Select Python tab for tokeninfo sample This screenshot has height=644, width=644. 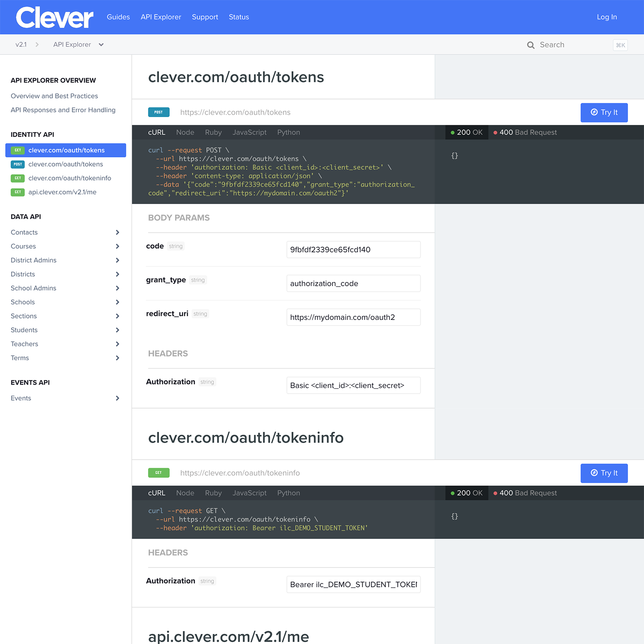(289, 493)
